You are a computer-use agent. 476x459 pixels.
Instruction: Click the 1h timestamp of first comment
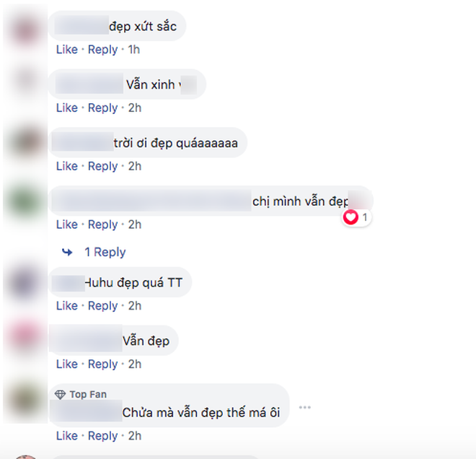(x=134, y=49)
